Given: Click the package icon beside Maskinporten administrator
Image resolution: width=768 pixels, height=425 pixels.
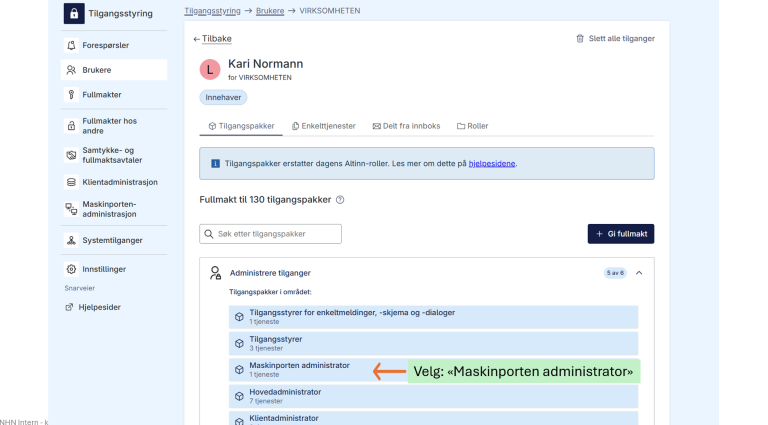Looking at the screenshot, I should 239,370.
